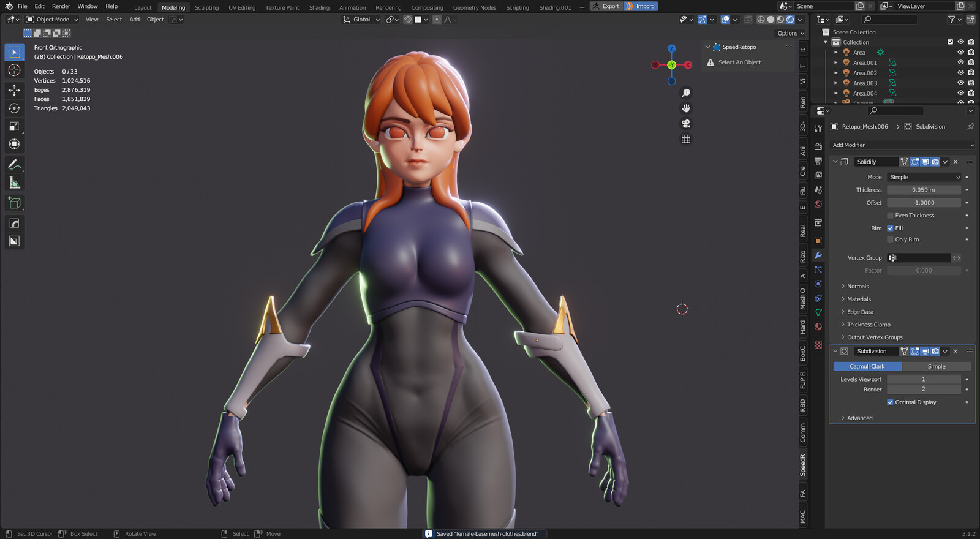Click the Export button
Image resolution: width=980 pixels, height=539 pixels.
point(606,6)
